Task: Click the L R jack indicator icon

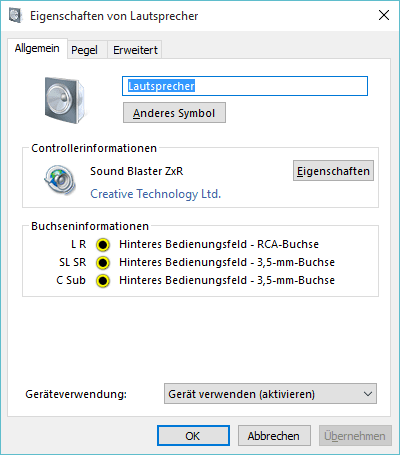Action: (x=103, y=245)
